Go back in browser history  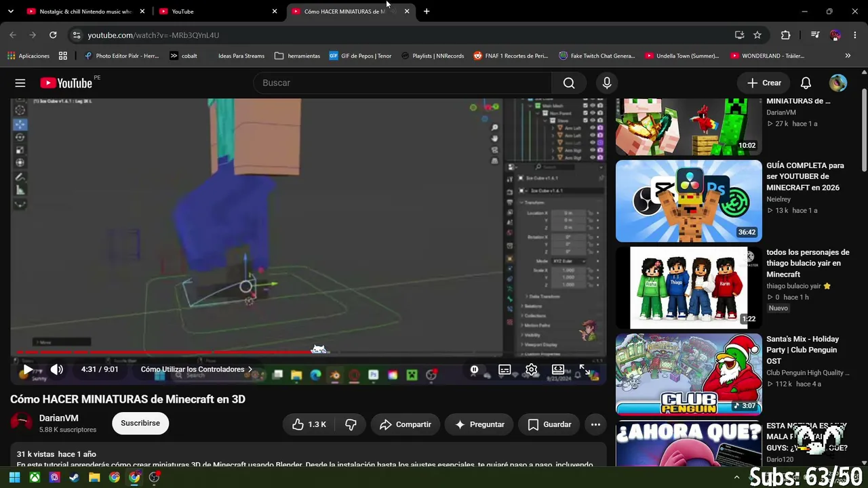coord(13,35)
